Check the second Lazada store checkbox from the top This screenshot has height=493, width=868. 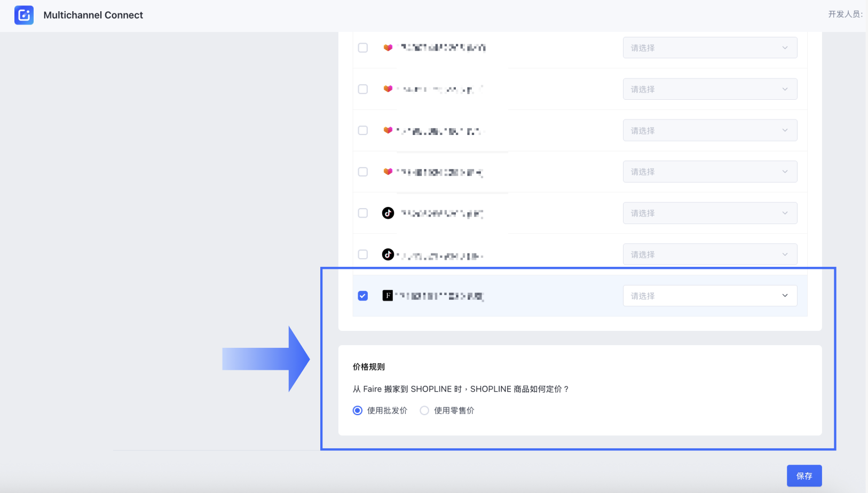[363, 89]
